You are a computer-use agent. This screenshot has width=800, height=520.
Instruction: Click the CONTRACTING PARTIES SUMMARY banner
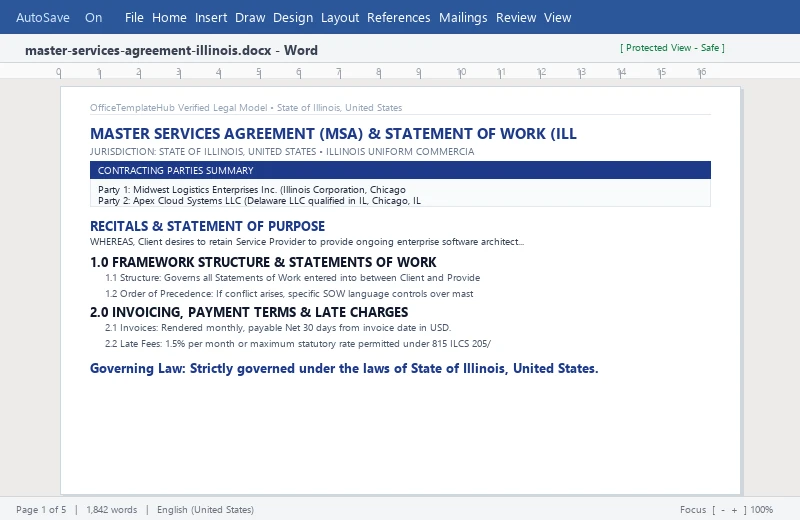coord(400,170)
